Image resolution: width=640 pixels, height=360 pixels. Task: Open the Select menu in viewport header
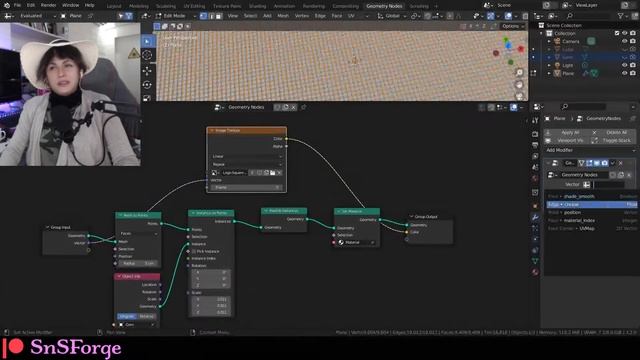(x=250, y=16)
